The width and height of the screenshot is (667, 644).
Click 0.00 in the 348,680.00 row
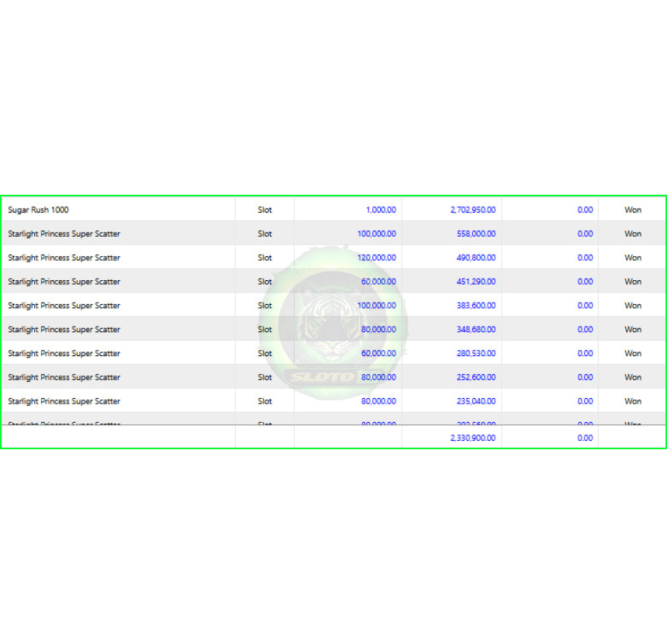585,329
